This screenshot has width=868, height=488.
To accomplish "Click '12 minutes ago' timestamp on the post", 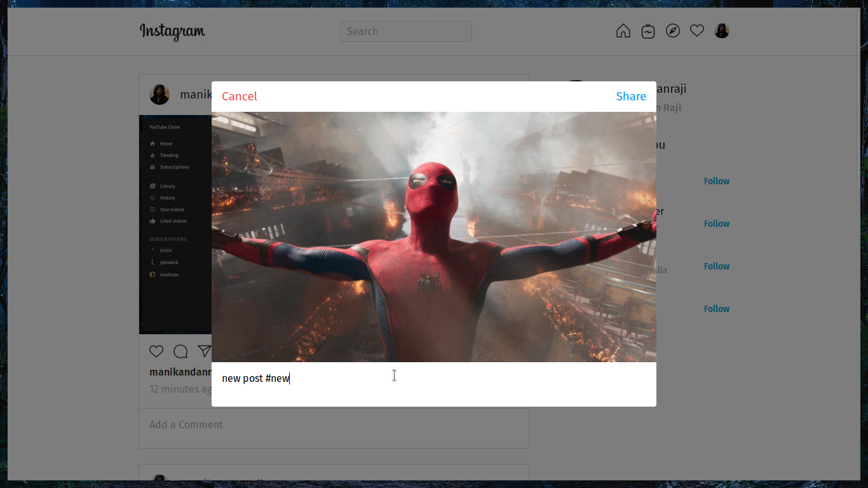I will [180, 389].
